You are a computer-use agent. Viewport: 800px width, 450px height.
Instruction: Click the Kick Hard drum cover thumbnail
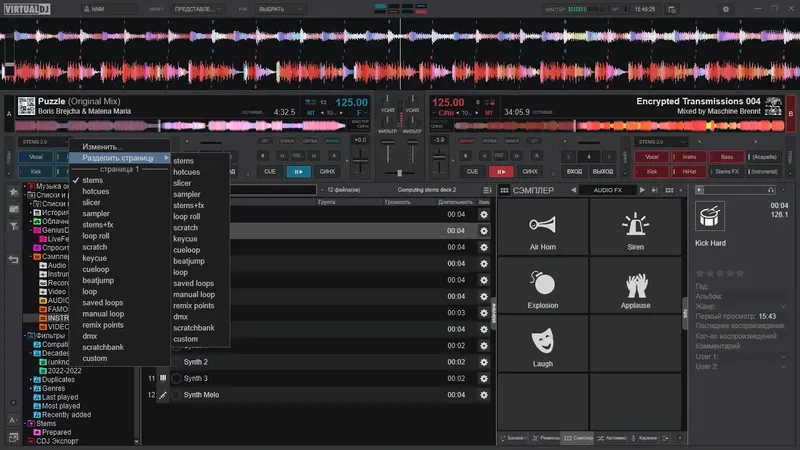[710, 216]
